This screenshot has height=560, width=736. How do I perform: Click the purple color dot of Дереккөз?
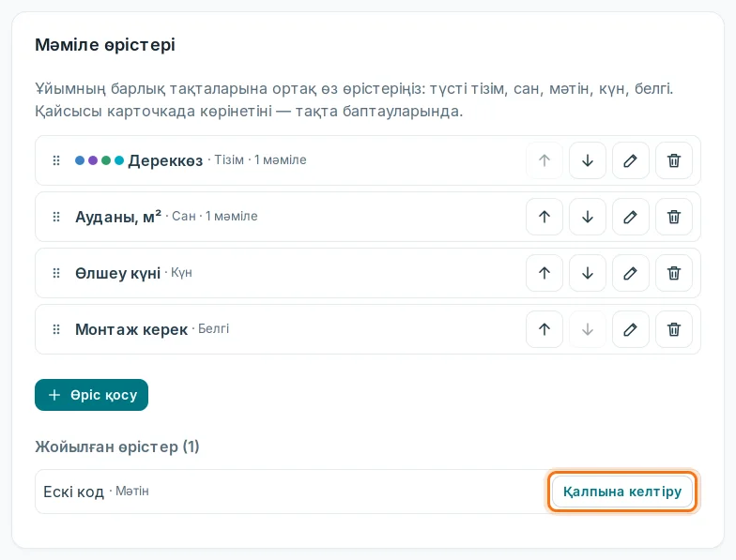(x=93, y=160)
